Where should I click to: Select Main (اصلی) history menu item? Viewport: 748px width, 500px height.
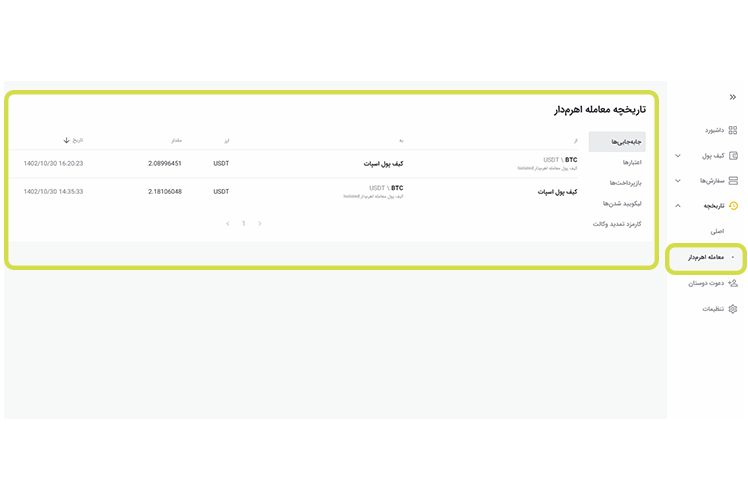pos(716,231)
